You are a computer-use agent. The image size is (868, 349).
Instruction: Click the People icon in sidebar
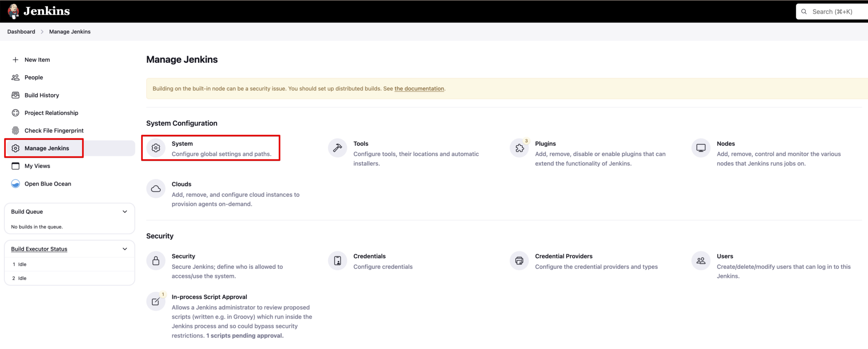pyautogui.click(x=16, y=78)
